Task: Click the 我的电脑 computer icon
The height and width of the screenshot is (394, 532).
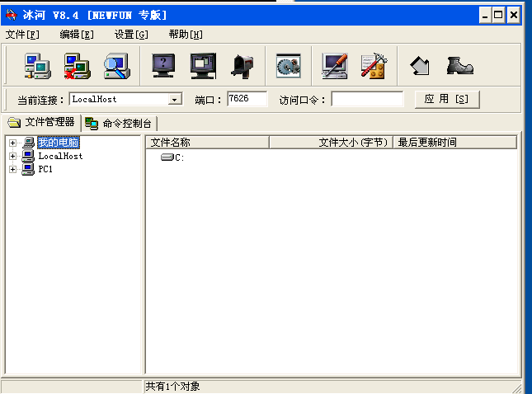Action: tap(29, 143)
